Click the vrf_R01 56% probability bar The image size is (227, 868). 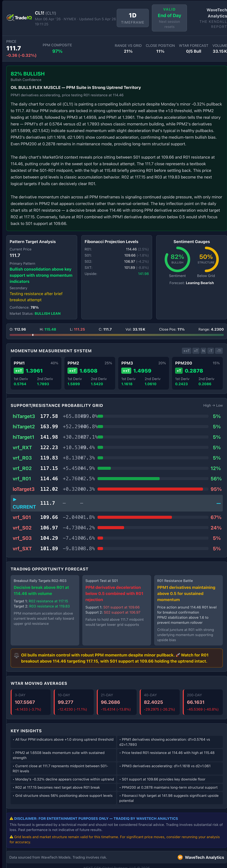click(x=128, y=478)
